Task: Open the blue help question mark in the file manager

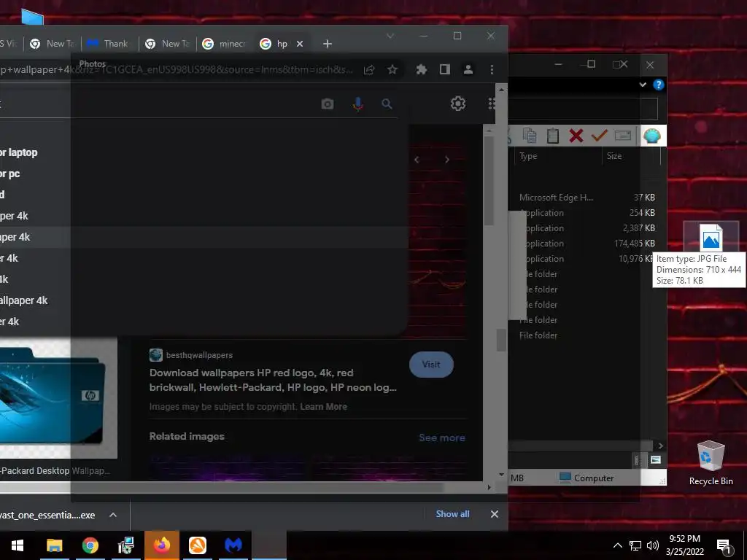Action: point(659,85)
